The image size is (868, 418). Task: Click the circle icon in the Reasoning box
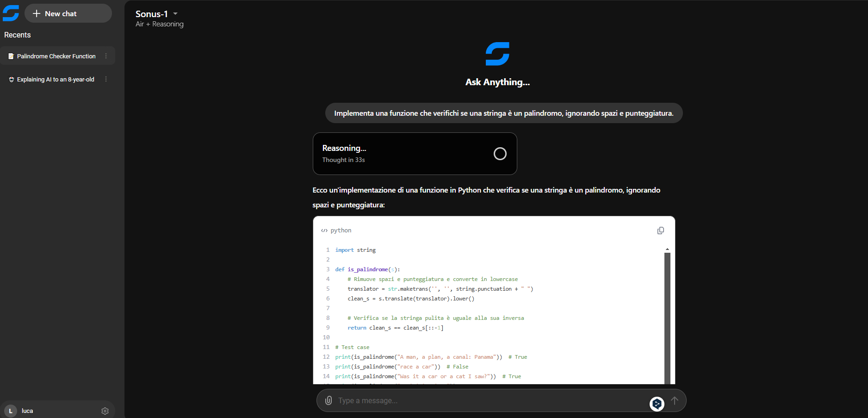[x=500, y=154]
